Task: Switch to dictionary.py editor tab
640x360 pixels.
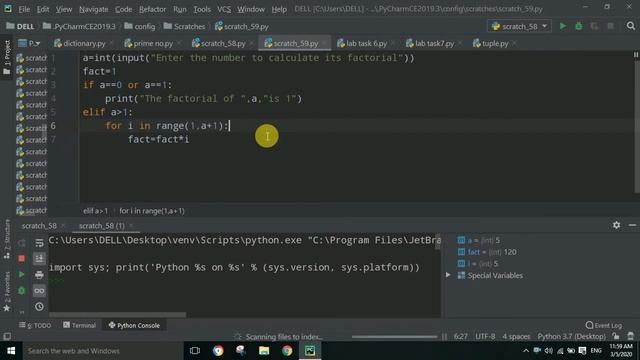Action: [84, 43]
